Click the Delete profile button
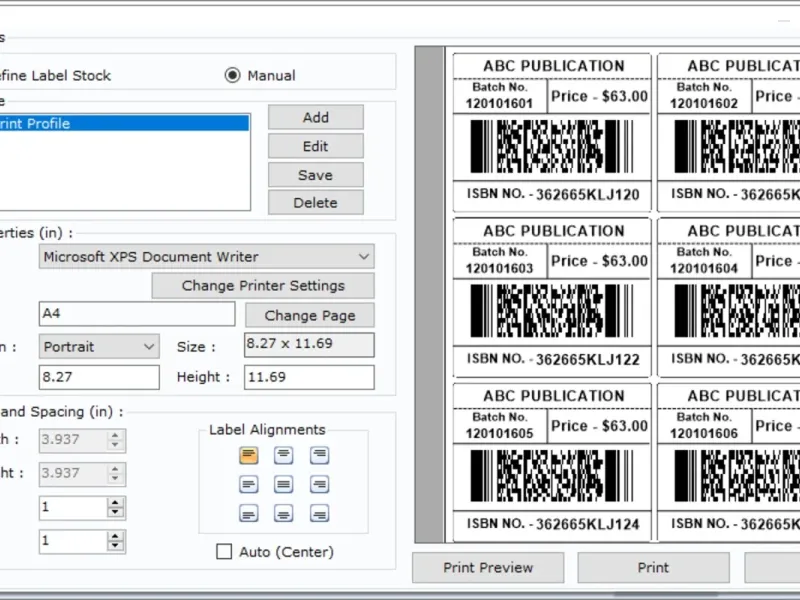The height and width of the screenshot is (600, 800). [x=316, y=203]
